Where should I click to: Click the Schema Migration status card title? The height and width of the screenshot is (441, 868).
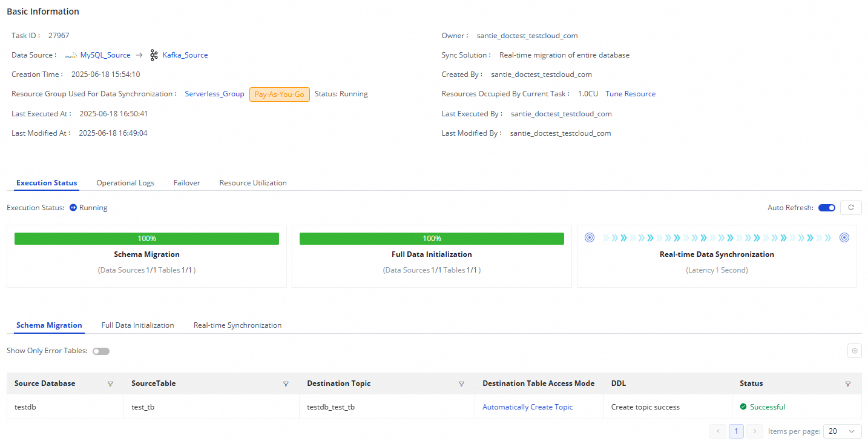(146, 254)
